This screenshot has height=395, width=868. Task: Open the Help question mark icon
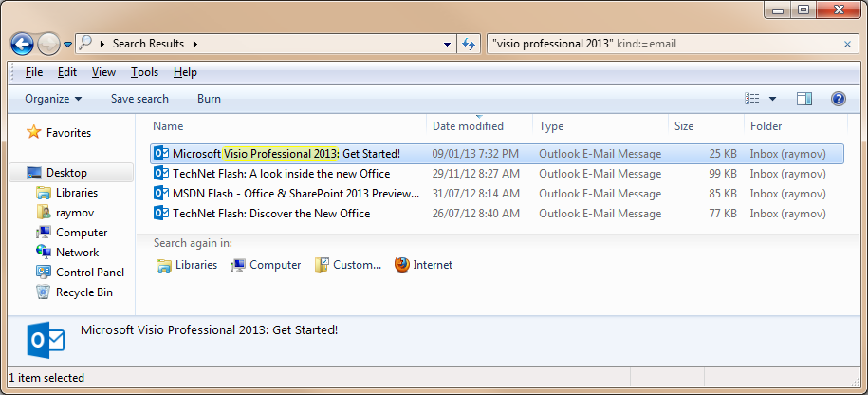pyautogui.click(x=838, y=99)
